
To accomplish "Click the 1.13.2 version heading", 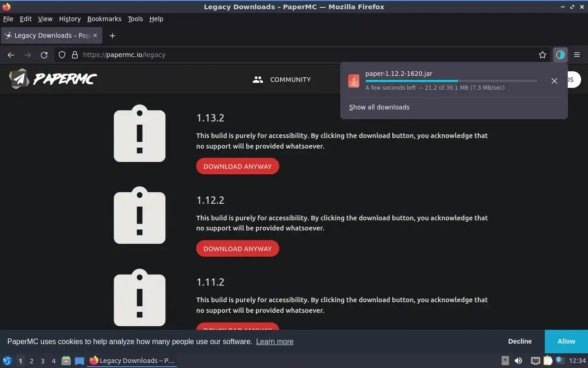I will tap(210, 118).
